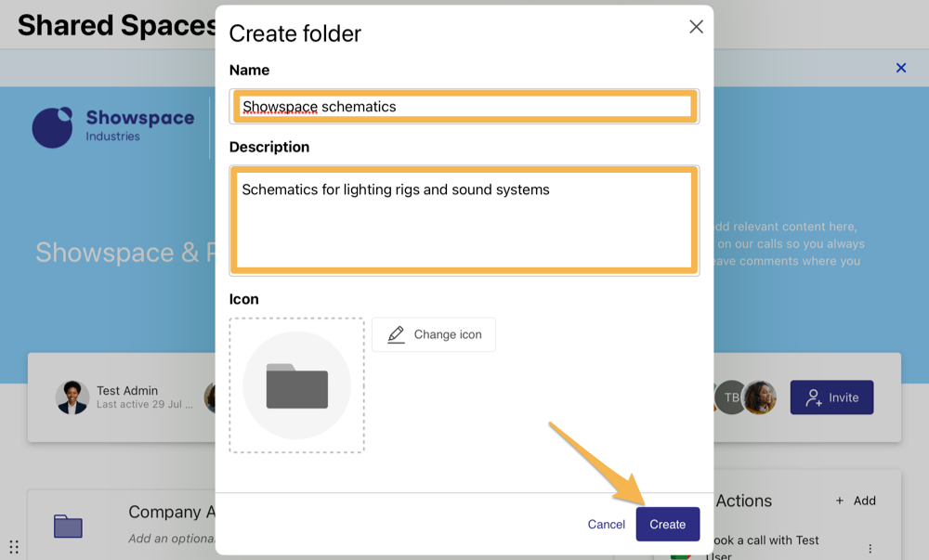
Task: Open the Change icon picker
Action: tap(433, 334)
